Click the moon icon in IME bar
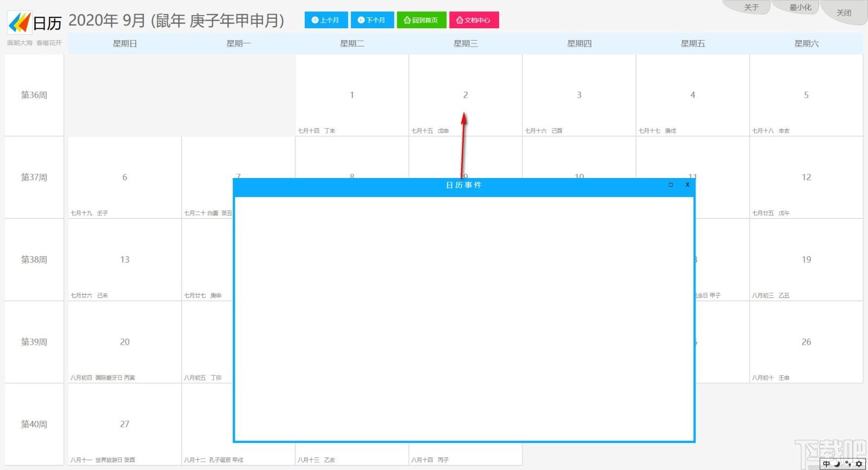 click(x=837, y=464)
